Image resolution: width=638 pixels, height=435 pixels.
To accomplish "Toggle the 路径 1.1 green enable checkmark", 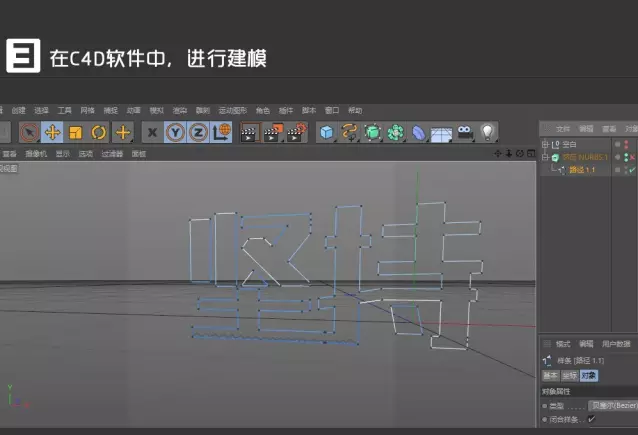I will click(632, 170).
